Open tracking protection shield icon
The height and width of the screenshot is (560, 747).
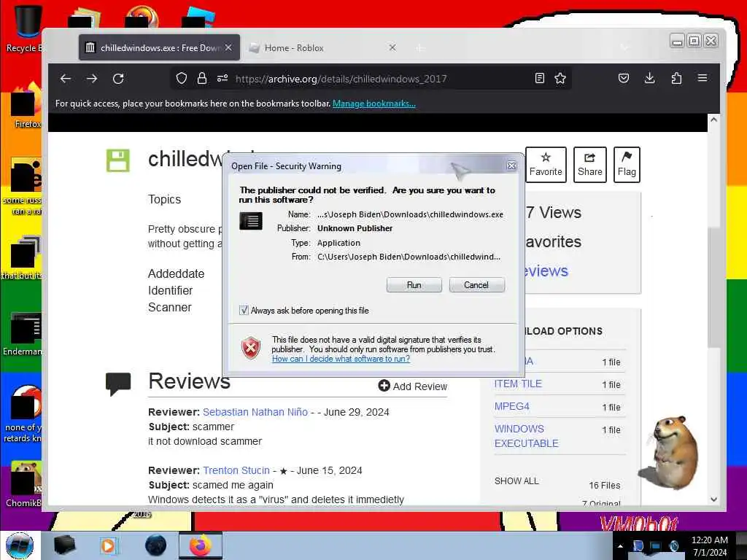coord(181,78)
